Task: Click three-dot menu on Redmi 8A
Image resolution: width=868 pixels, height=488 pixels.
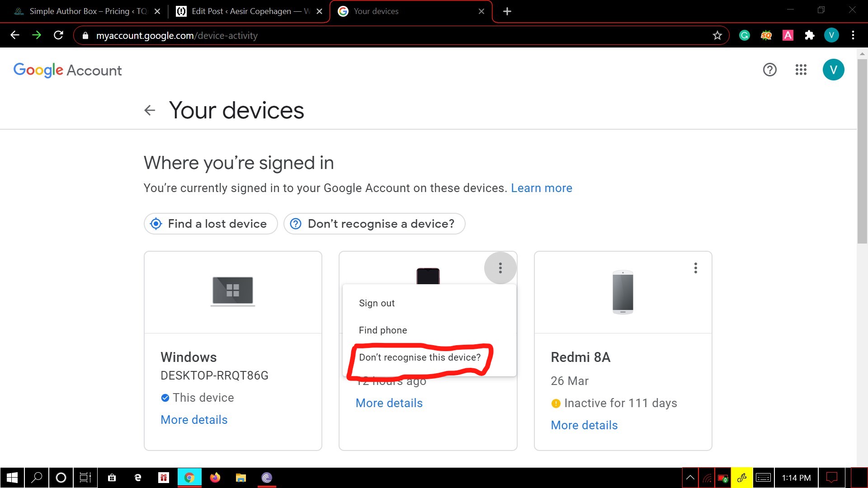Action: tap(695, 268)
